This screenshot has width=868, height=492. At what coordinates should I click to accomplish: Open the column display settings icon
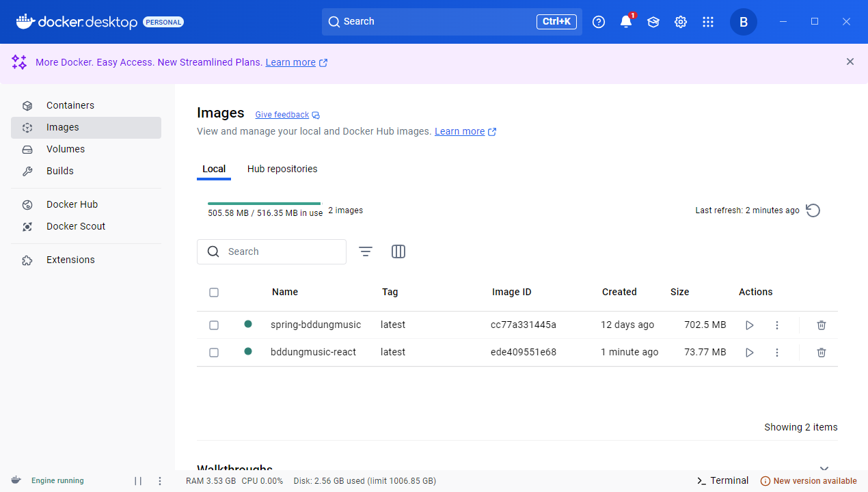point(398,251)
